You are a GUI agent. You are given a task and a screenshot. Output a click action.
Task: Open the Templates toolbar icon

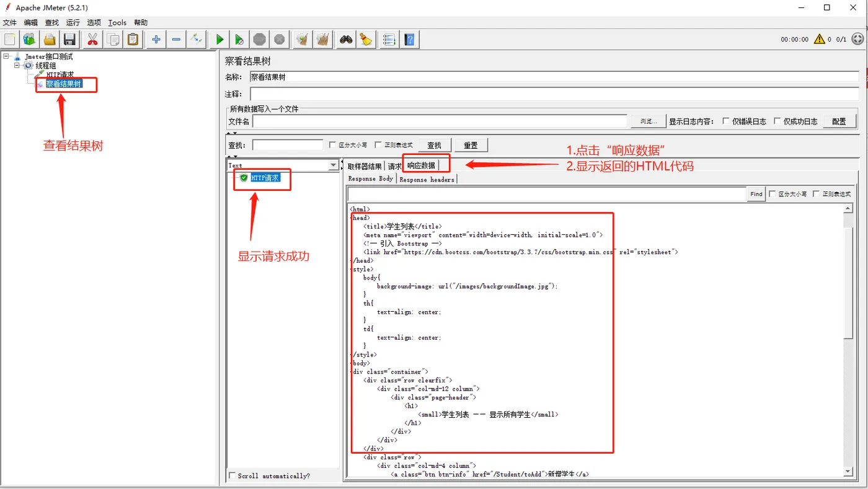[29, 40]
